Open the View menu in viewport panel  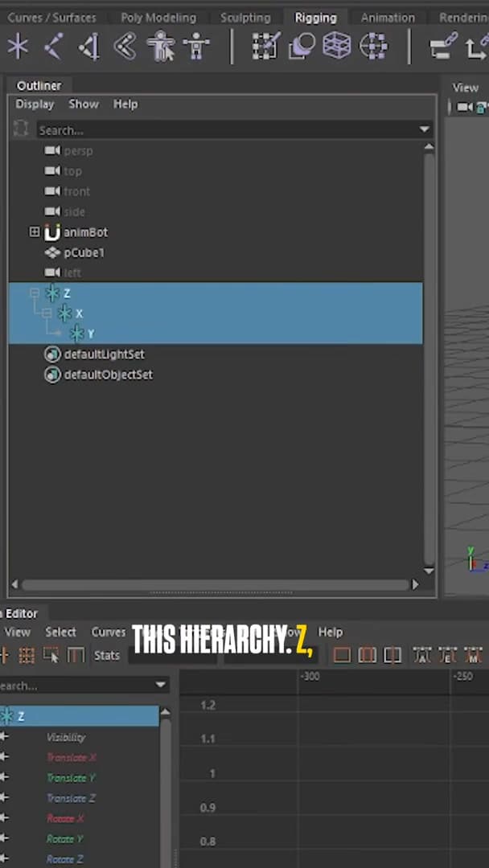tap(465, 88)
